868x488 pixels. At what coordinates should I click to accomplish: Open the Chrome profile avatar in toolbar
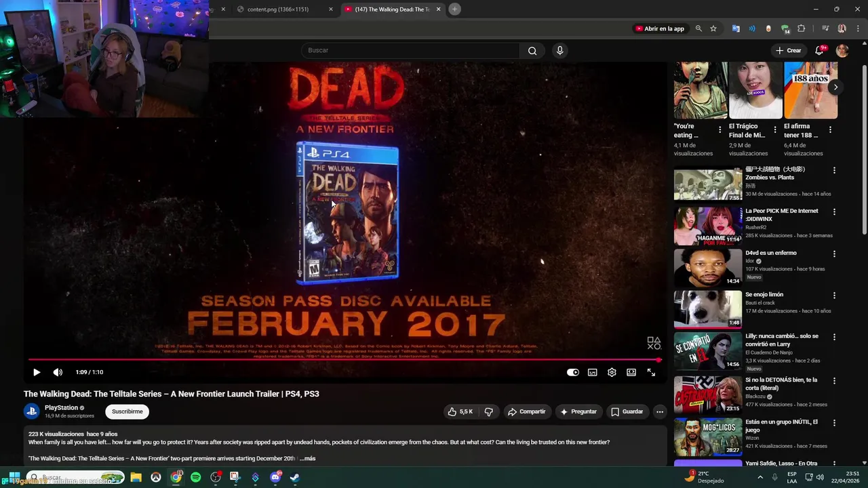(x=842, y=28)
